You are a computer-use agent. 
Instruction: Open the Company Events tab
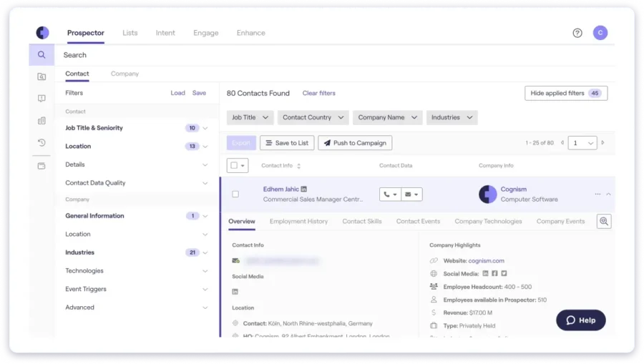click(560, 221)
